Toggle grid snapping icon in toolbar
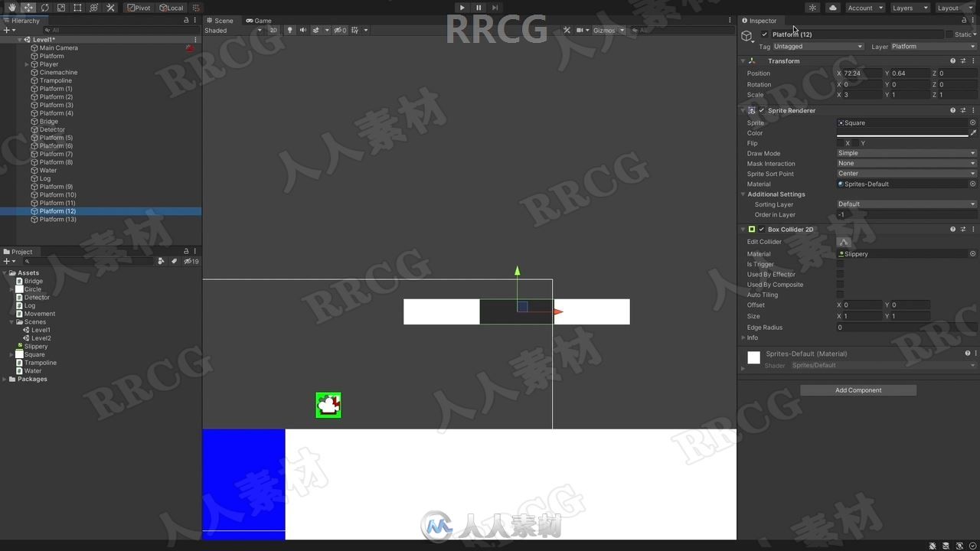This screenshot has width=980, height=551. [x=196, y=8]
